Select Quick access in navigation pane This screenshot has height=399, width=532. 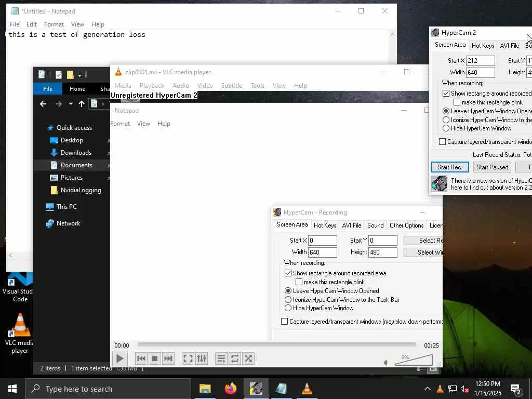(x=74, y=128)
